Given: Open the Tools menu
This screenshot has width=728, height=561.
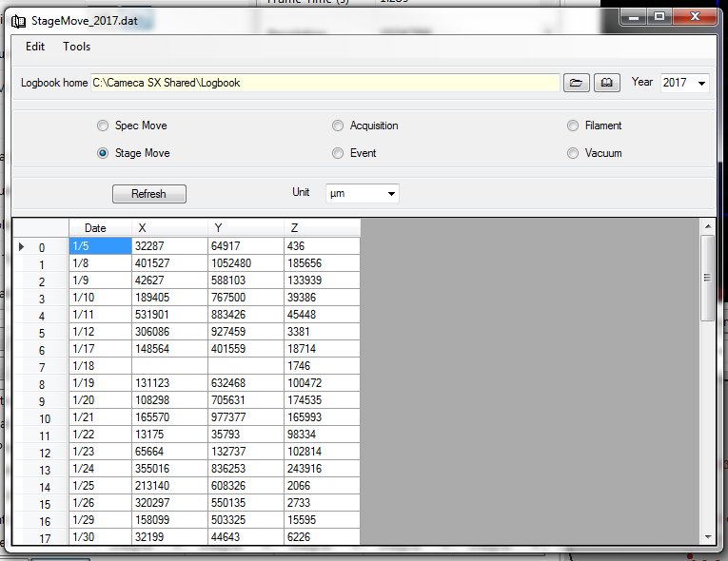Looking at the screenshot, I should pyautogui.click(x=77, y=47).
